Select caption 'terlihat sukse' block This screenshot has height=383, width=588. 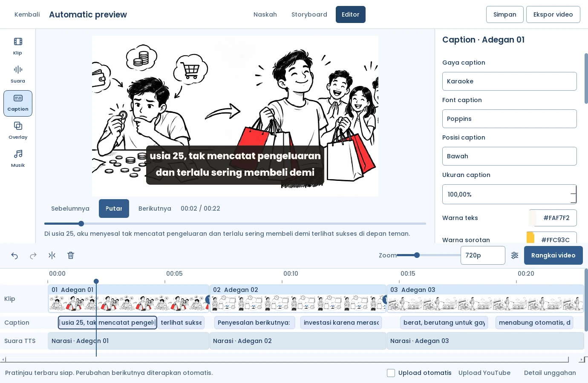click(x=181, y=323)
